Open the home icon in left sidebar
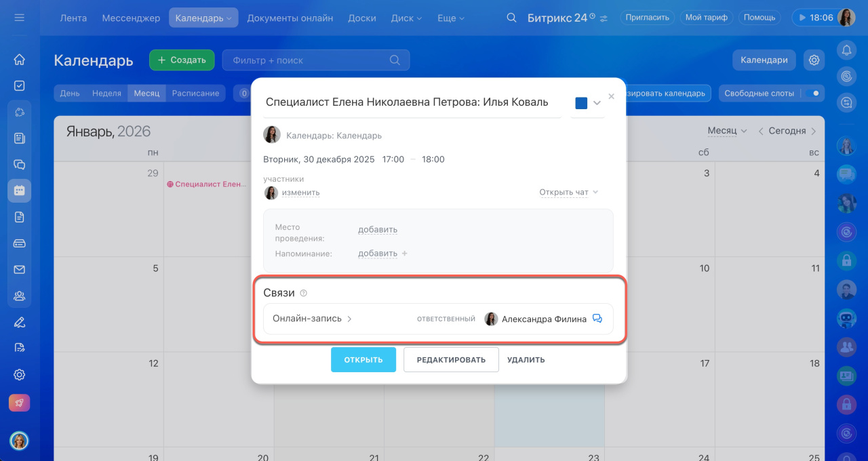868x461 pixels. pyautogui.click(x=19, y=60)
